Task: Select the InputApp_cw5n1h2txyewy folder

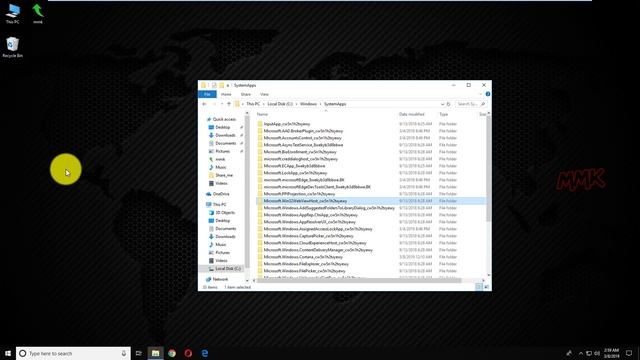Action: pyautogui.click(x=287, y=124)
